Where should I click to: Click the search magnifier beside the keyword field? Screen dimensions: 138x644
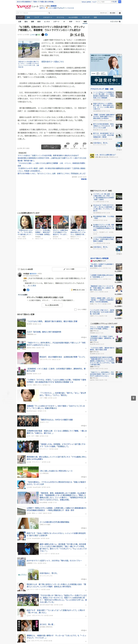click(49, 13)
